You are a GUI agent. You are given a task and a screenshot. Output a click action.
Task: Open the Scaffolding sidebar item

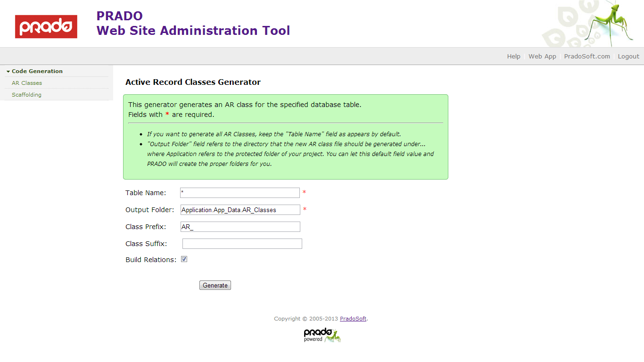[26, 95]
